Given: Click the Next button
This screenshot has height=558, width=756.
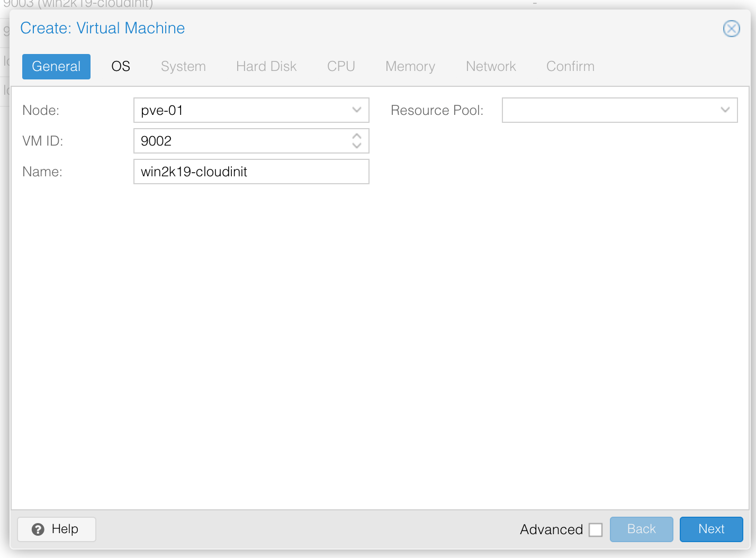Looking at the screenshot, I should [x=711, y=529].
